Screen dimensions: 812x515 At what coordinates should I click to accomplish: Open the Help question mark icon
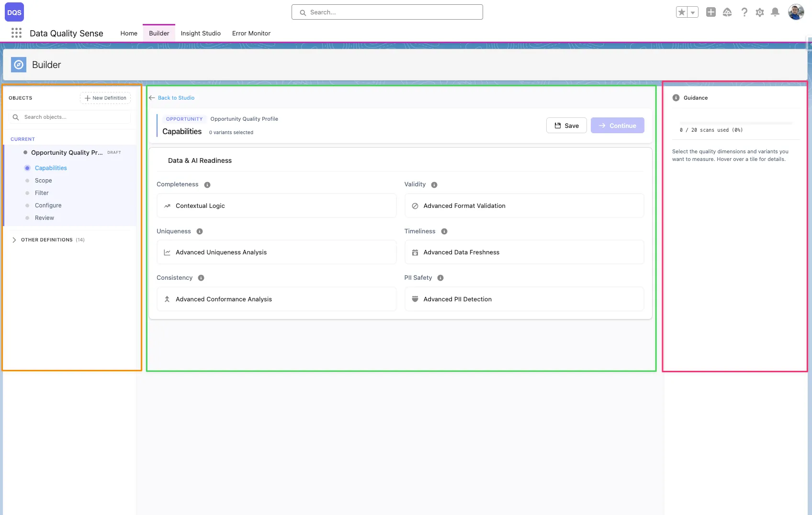(744, 12)
